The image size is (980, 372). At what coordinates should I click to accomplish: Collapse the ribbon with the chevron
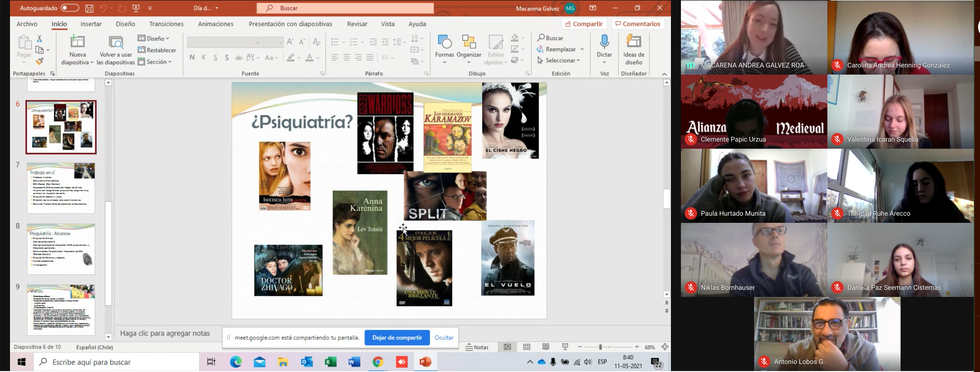[x=664, y=74]
